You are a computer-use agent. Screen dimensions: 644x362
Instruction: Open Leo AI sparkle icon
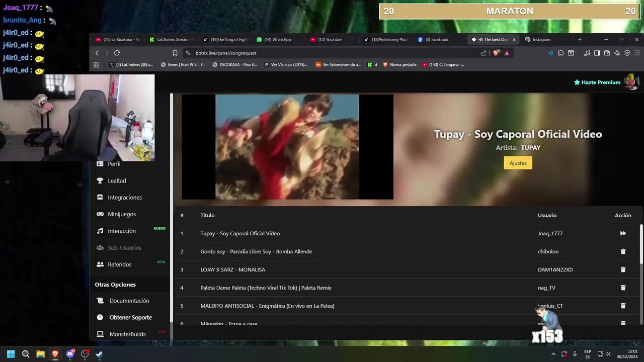617,53
